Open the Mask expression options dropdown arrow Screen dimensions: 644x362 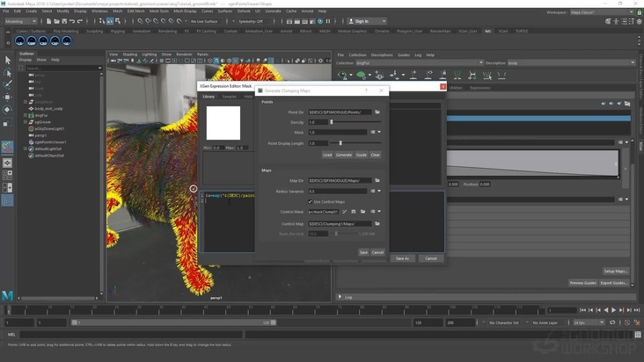point(378,133)
